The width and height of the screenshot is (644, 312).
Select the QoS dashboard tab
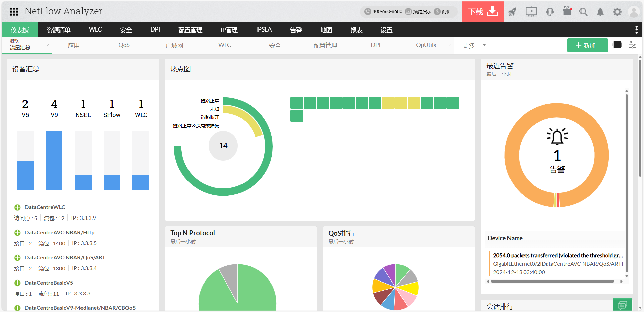pos(124,45)
